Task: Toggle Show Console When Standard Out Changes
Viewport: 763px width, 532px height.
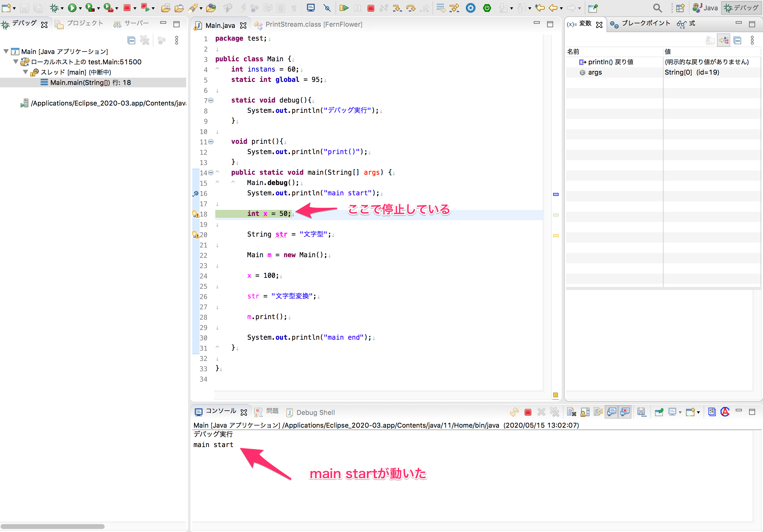Action: [612, 412]
